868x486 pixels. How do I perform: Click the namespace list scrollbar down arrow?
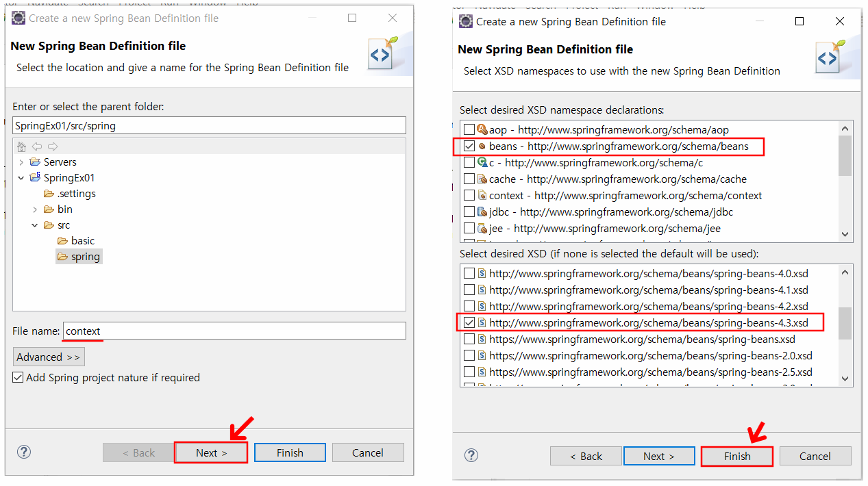coord(845,234)
